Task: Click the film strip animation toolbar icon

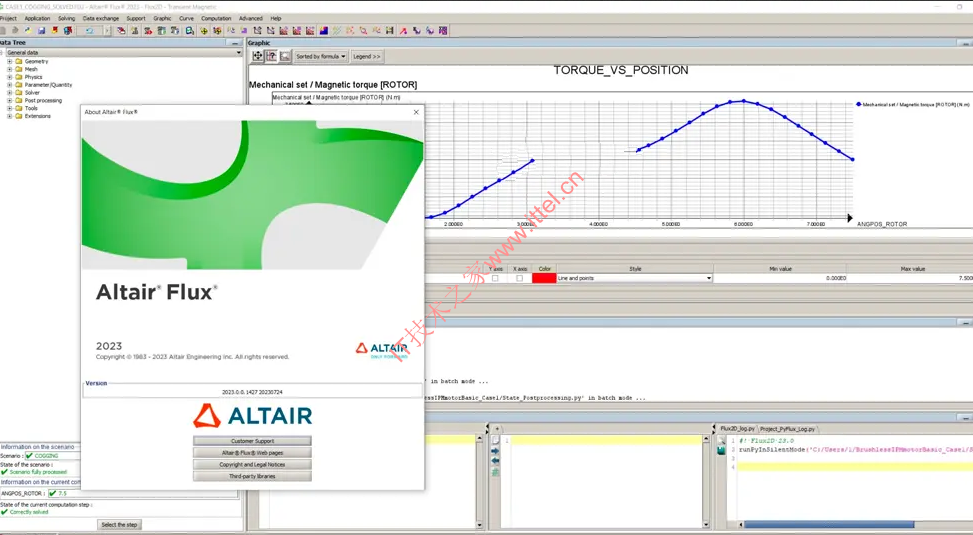Action: click(x=390, y=30)
